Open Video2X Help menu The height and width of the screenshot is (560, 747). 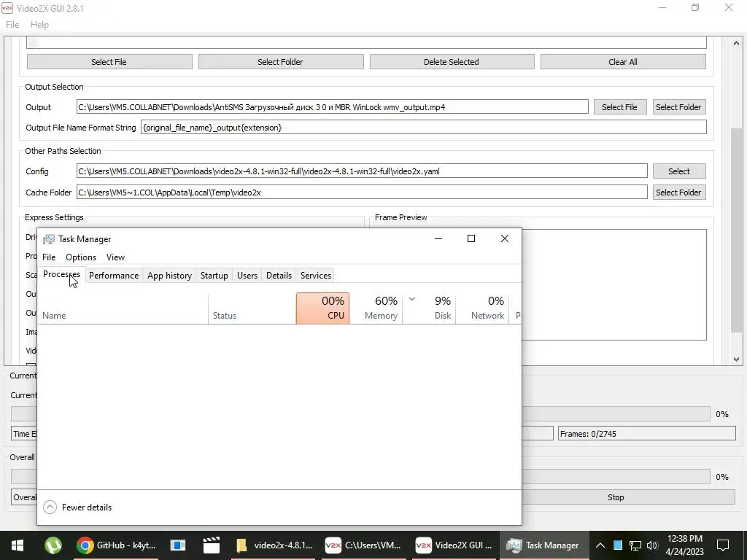[39, 25]
